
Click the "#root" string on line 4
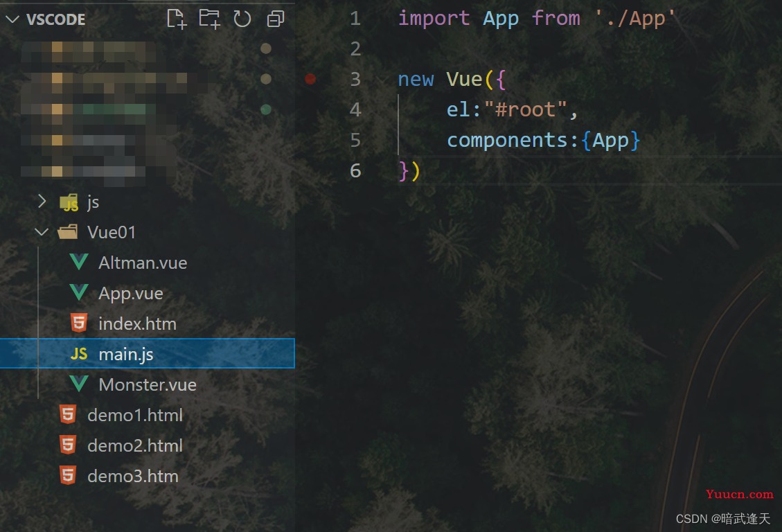pos(525,109)
